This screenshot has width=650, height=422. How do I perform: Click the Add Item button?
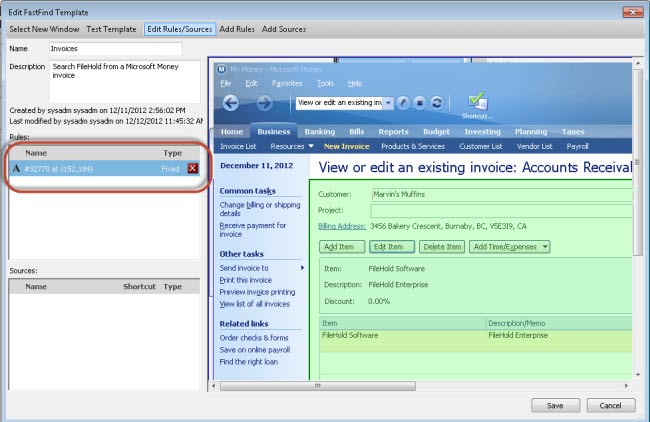[342, 247]
